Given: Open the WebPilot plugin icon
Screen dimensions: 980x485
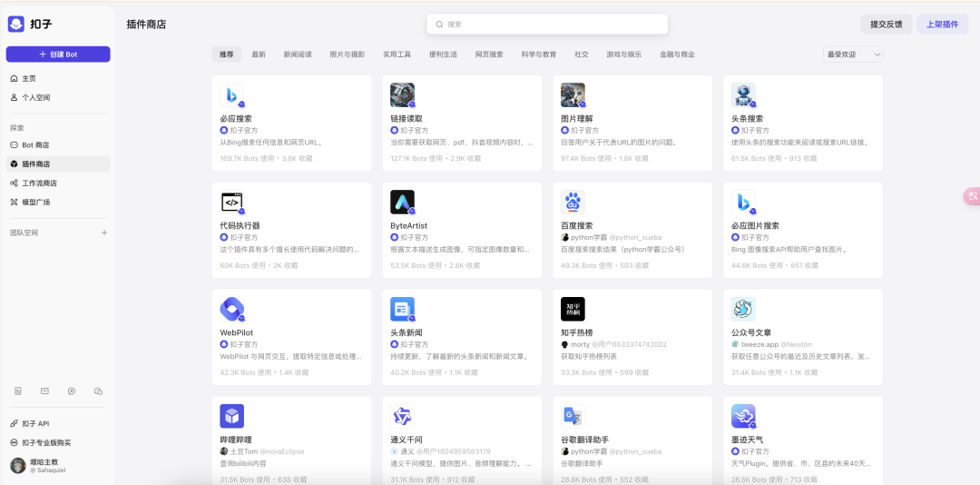Looking at the screenshot, I should (x=232, y=309).
